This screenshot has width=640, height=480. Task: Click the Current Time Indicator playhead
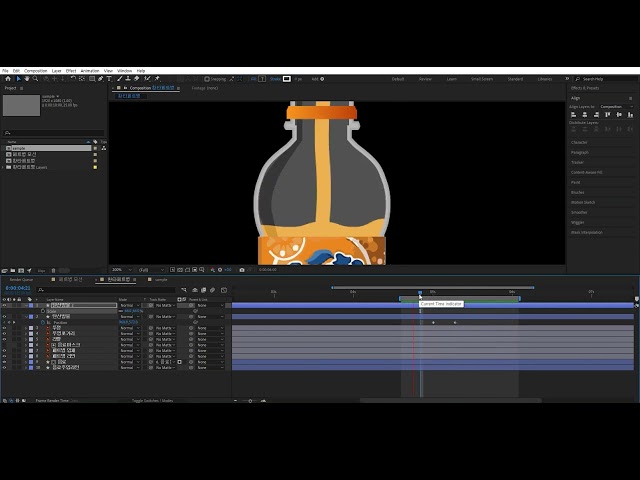[x=420, y=293]
